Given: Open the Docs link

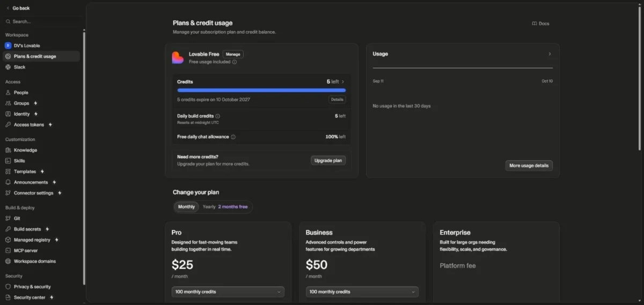Looking at the screenshot, I should click(541, 24).
